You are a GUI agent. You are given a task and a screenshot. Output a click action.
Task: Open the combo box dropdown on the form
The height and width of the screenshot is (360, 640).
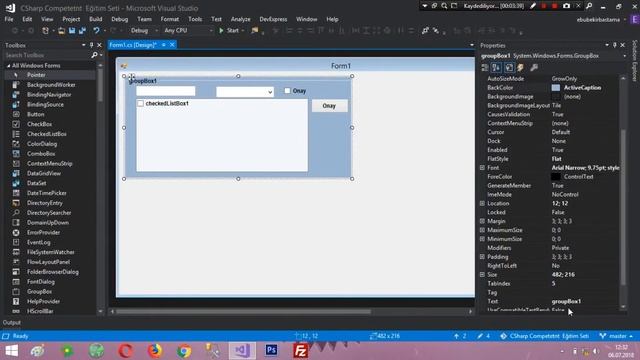pos(270,92)
